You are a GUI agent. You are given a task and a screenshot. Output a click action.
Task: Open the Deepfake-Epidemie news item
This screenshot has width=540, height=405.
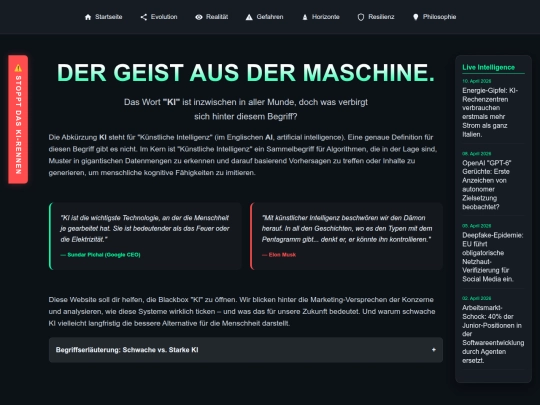click(x=492, y=257)
